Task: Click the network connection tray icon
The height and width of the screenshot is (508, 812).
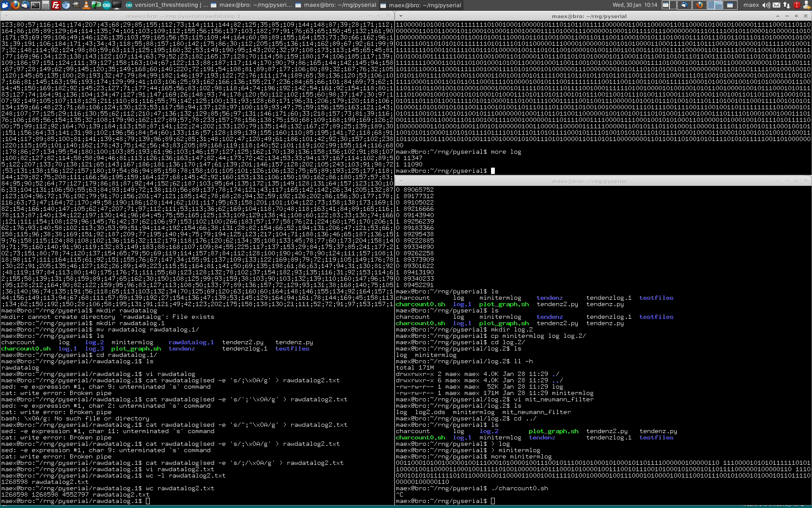Action: pyautogui.click(x=787, y=5)
